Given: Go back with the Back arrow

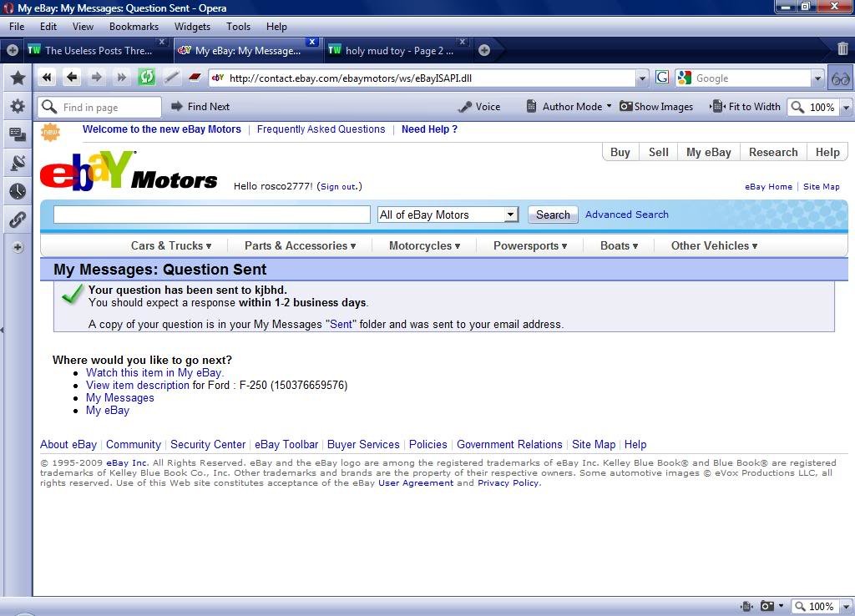Looking at the screenshot, I should [x=72, y=78].
